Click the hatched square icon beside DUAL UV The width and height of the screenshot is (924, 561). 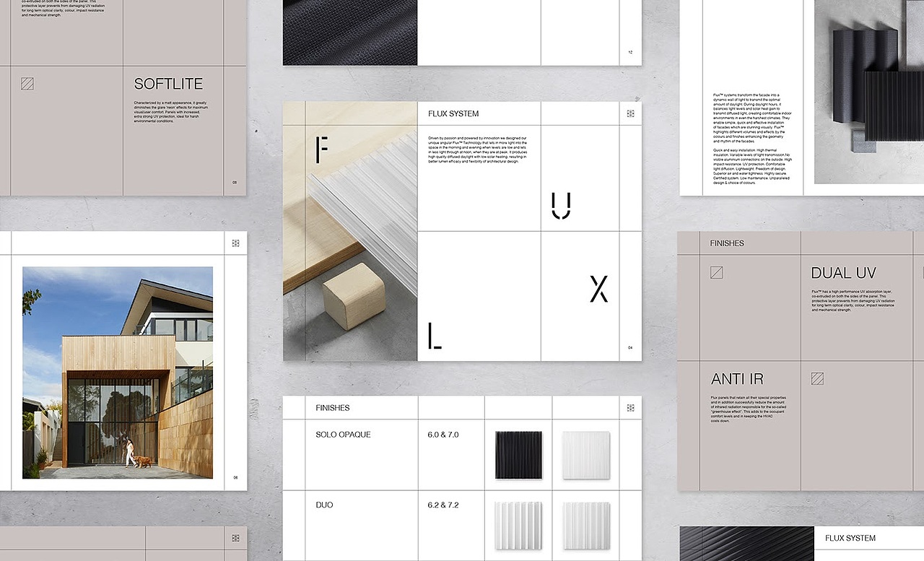[x=716, y=272]
